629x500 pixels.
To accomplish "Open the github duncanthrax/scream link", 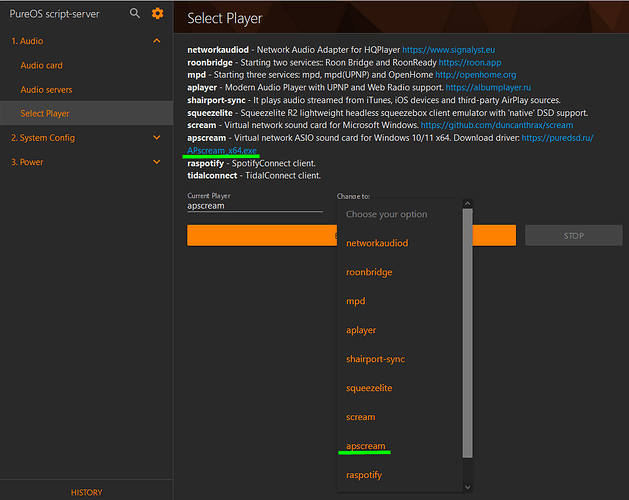I will pyautogui.click(x=497, y=125).
